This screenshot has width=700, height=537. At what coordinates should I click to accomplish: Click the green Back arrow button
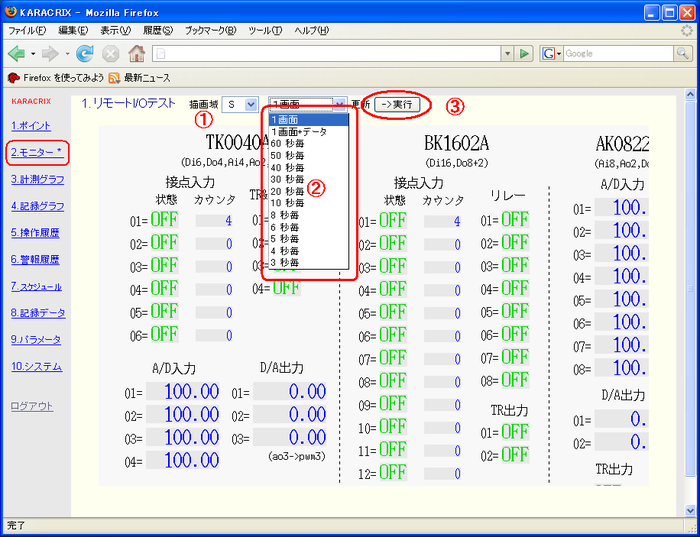coord(17,54)
